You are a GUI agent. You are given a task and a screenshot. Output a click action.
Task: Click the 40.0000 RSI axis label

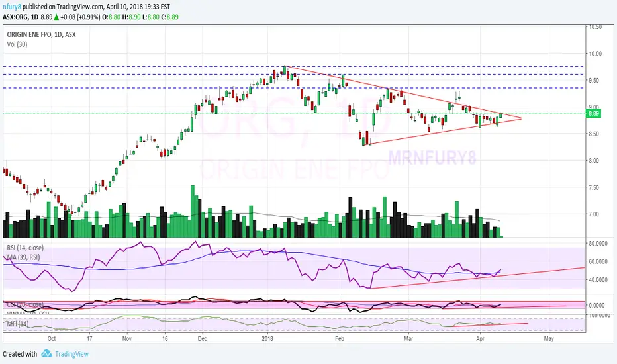pos(598,279)
